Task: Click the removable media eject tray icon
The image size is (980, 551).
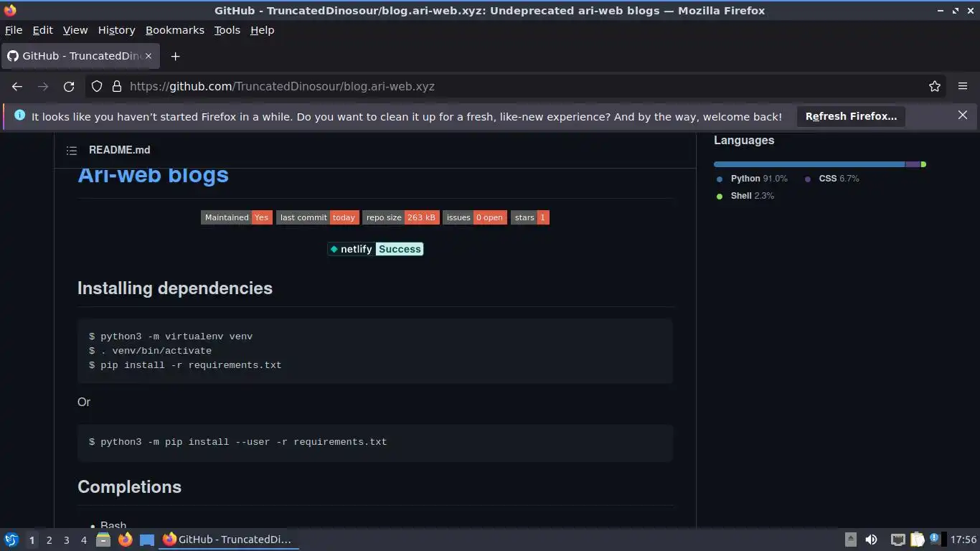Action: point(851,540)
